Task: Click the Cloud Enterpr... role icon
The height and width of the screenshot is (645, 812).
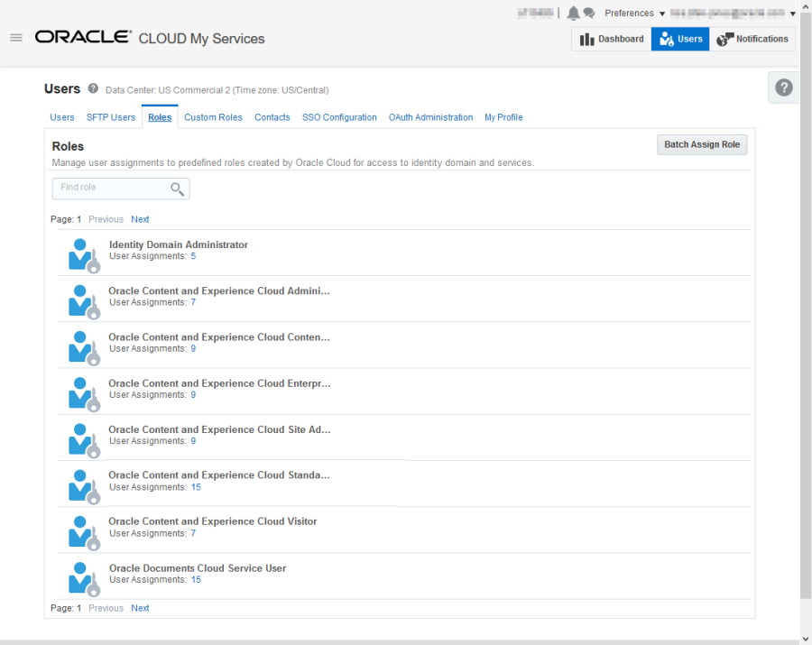Action: (84, 394)
